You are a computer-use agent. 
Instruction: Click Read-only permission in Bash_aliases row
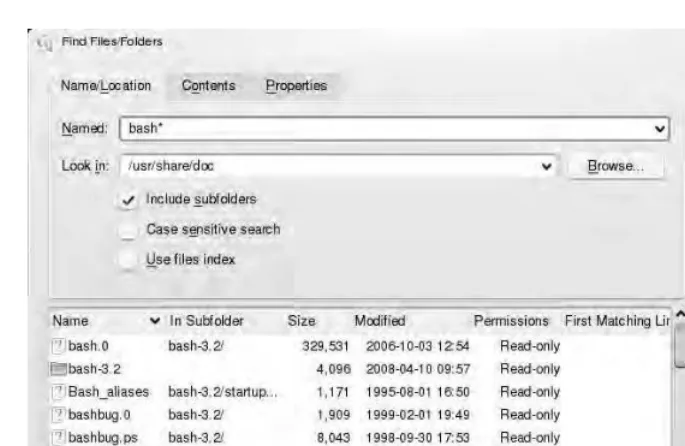point(530,392)
